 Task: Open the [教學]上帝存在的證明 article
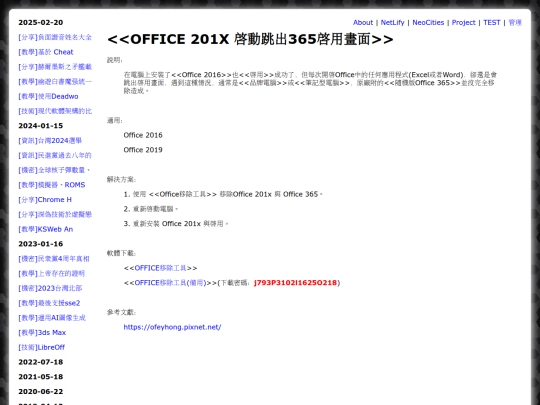click(x=52, y=273)
